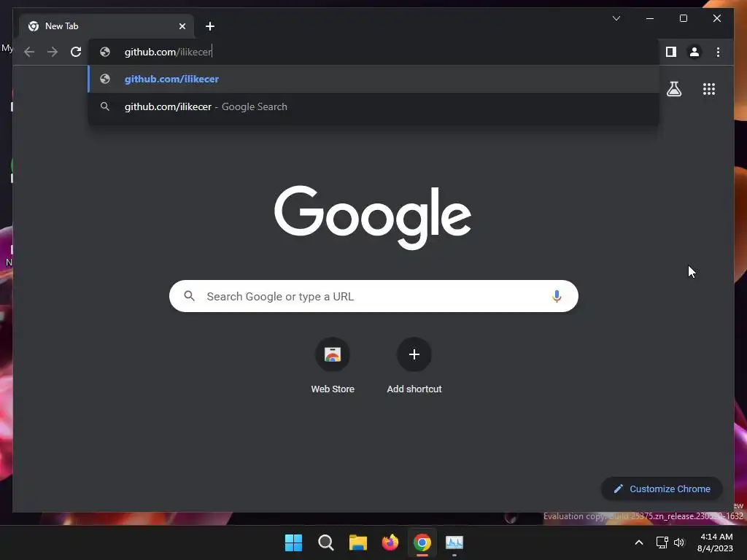Start voice search with the microphone
This screenshot has height=560, width=747.
point(557,296)
